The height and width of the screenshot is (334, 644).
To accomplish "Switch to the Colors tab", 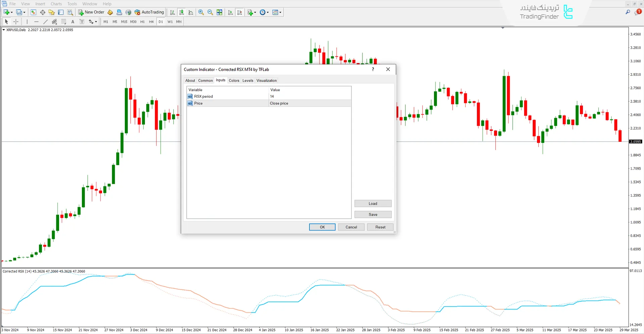I will (234, 80).
